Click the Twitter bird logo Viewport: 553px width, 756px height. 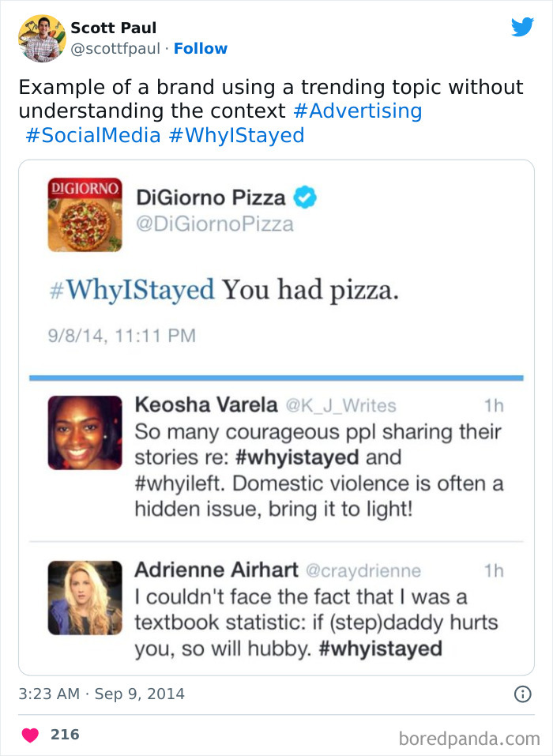[x=523, y=26]
